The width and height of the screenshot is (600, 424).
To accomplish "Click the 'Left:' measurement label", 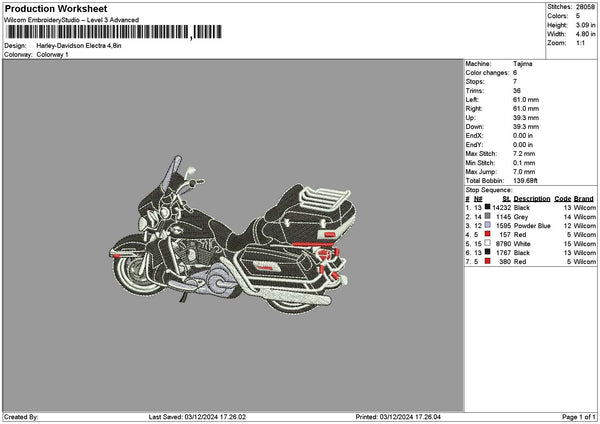I will point(472,100).
